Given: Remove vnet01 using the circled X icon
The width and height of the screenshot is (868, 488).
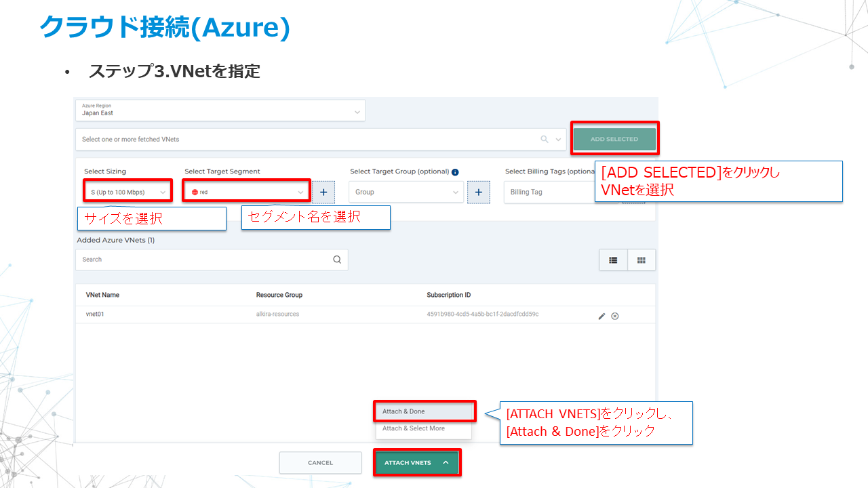Looking at the screenshot, I should (x=615, y=316).
